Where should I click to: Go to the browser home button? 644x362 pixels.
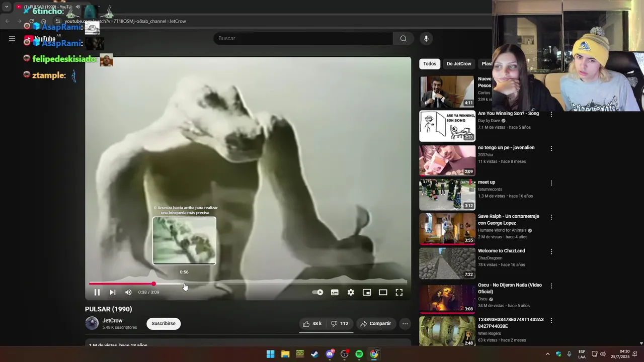[44, 21]
